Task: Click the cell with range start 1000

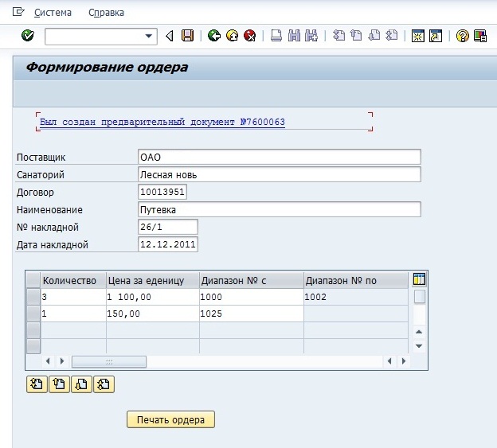Action: tap(252, 297)
